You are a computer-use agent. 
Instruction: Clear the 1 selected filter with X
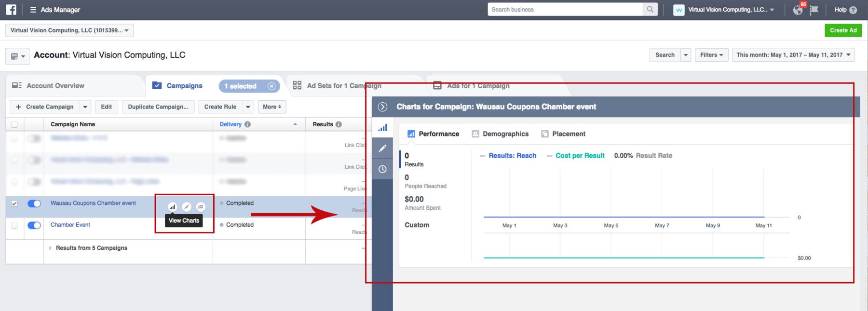[271, 86]
